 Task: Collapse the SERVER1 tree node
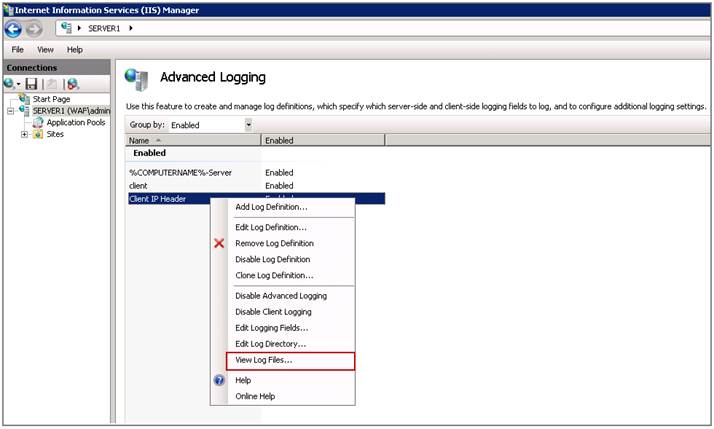(x=10, y=111)
